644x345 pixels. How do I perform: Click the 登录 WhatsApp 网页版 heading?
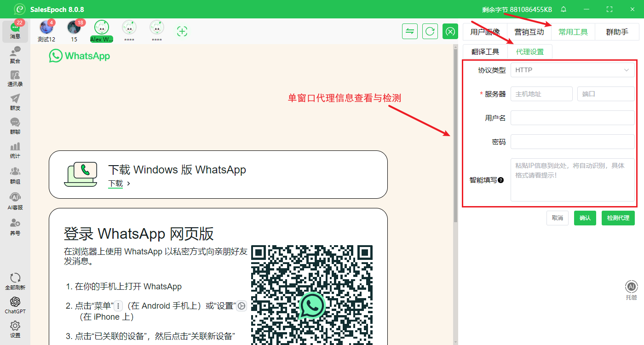coord(138,234)
